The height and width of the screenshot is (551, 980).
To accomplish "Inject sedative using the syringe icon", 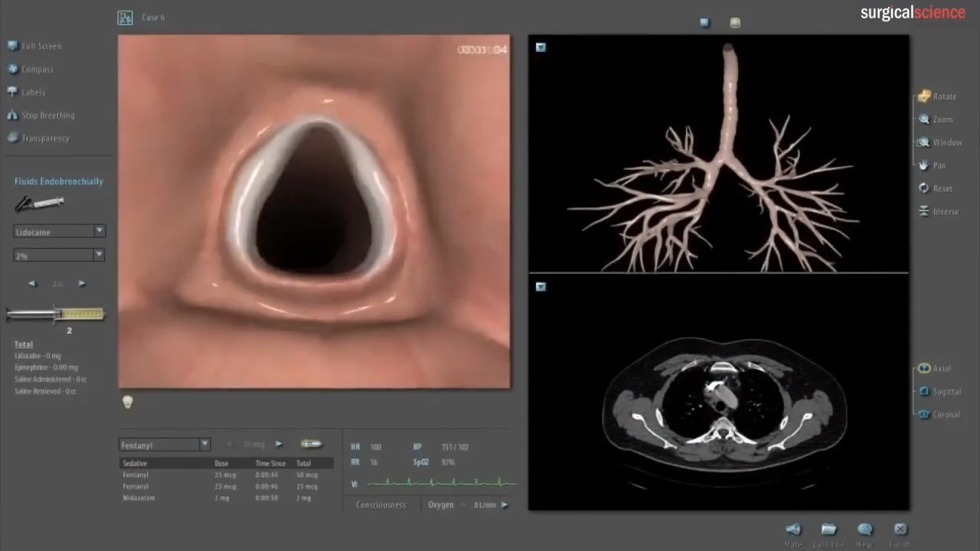I will click(311, 444).
